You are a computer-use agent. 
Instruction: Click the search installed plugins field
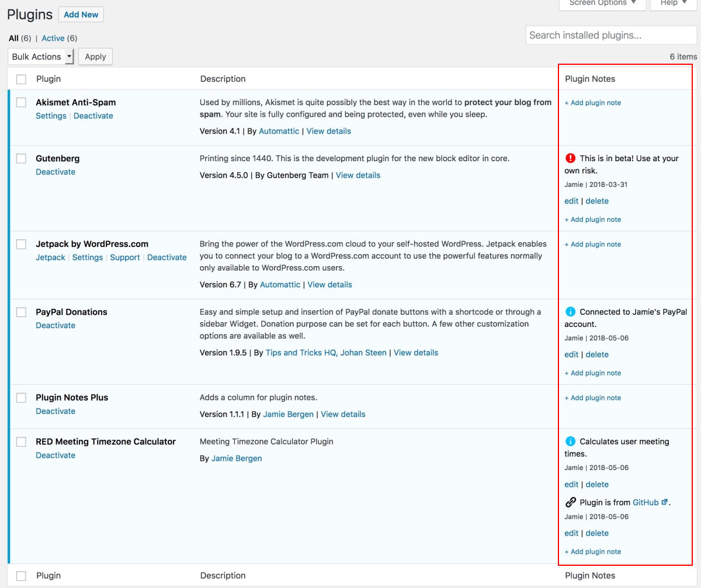coord(610,34)
